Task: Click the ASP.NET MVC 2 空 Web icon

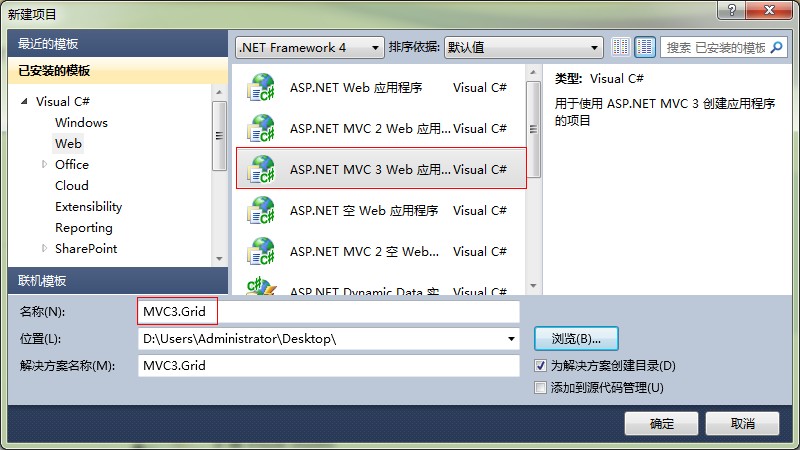Action: pyautogui.click(x=261, y=251)
